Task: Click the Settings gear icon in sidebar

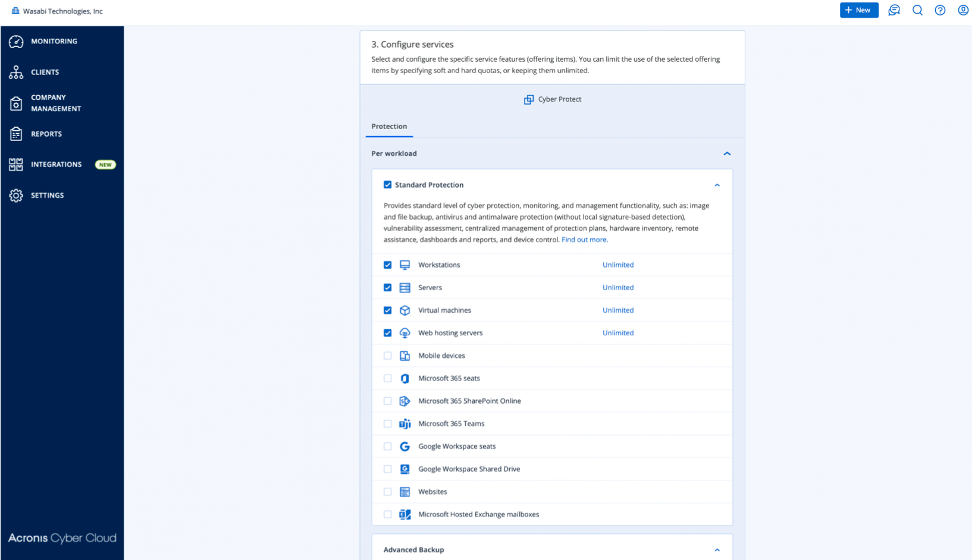Action: (x=16, y=196)
